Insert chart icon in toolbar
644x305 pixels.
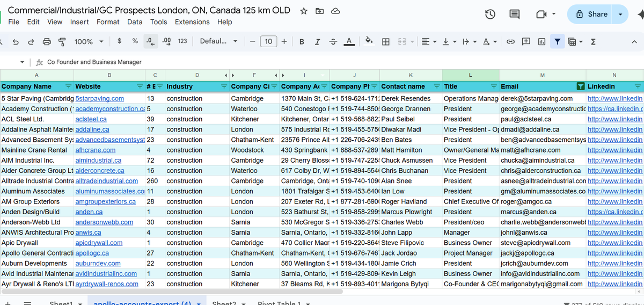point(542,41)
